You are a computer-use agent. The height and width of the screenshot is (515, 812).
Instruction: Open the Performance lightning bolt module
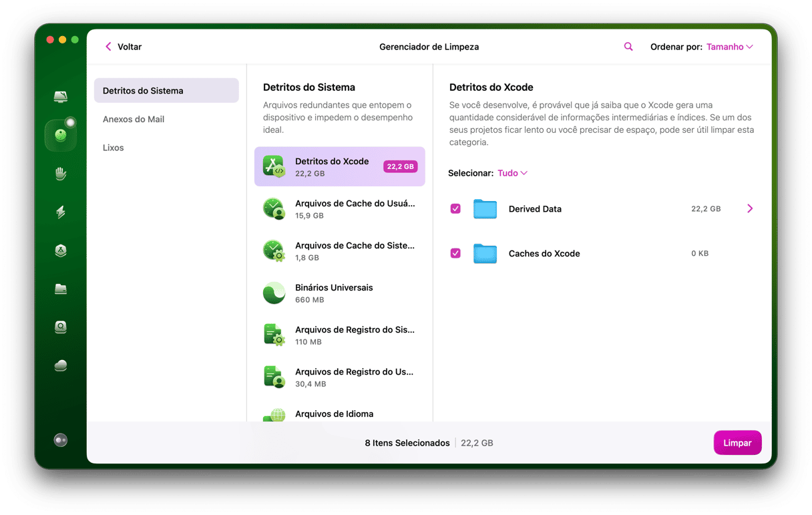(61, 212)
